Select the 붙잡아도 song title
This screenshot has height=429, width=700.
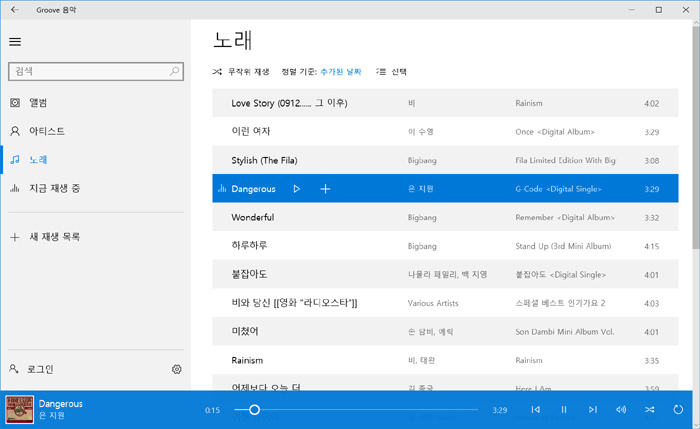pyautogui.click(x=249, y=274)
